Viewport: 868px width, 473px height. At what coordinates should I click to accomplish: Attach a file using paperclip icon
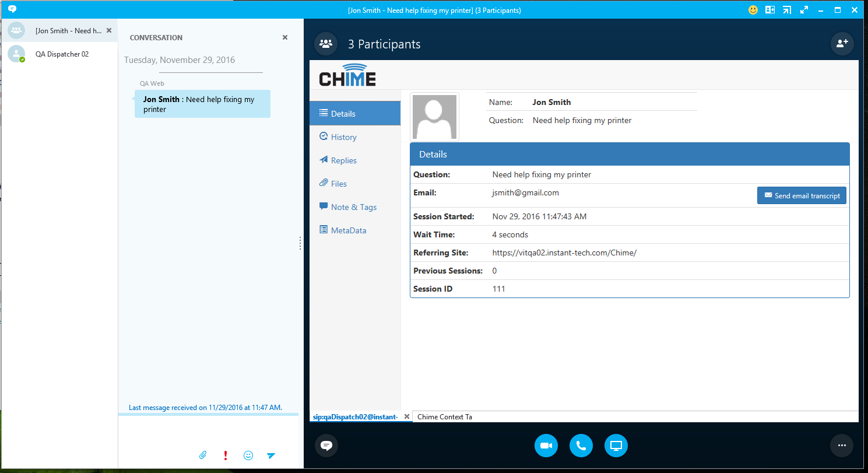click(x=203, y=456)
